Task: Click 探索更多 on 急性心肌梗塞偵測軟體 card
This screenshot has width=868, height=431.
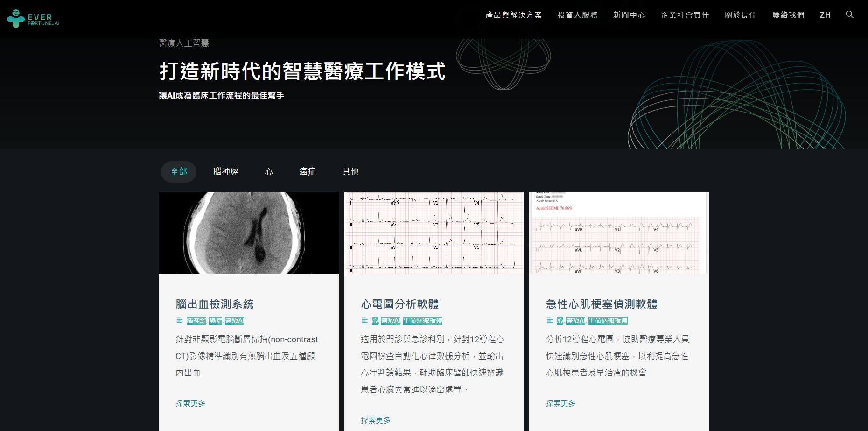Action: pyautogui.click(x=561, y=403)
